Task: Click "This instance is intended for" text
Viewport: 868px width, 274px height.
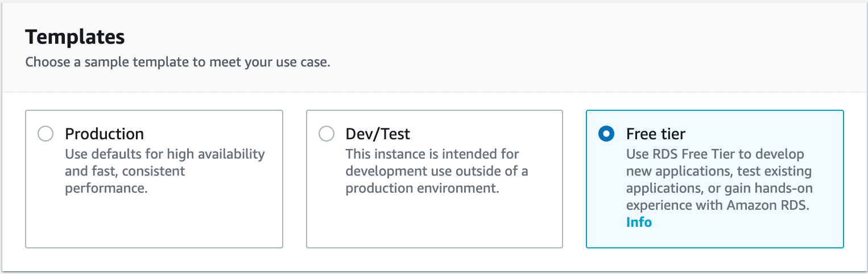Action: coord(432,154)
